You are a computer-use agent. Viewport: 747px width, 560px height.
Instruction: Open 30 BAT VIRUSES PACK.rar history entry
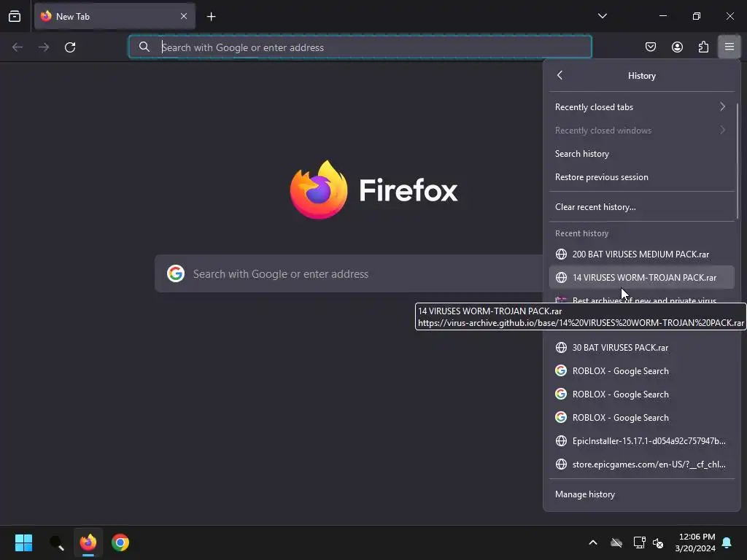pyautogui.click(x=641, y=347)
